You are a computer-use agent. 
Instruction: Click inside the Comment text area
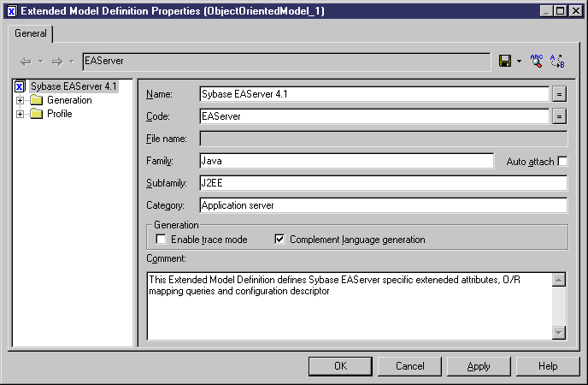(x=350, y=306)
